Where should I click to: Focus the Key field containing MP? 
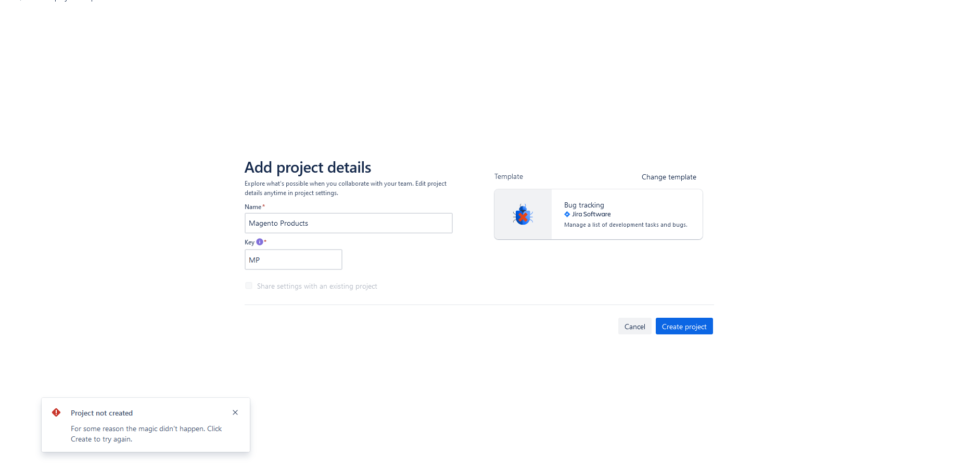pyautogui.click(x=294, y=260)
